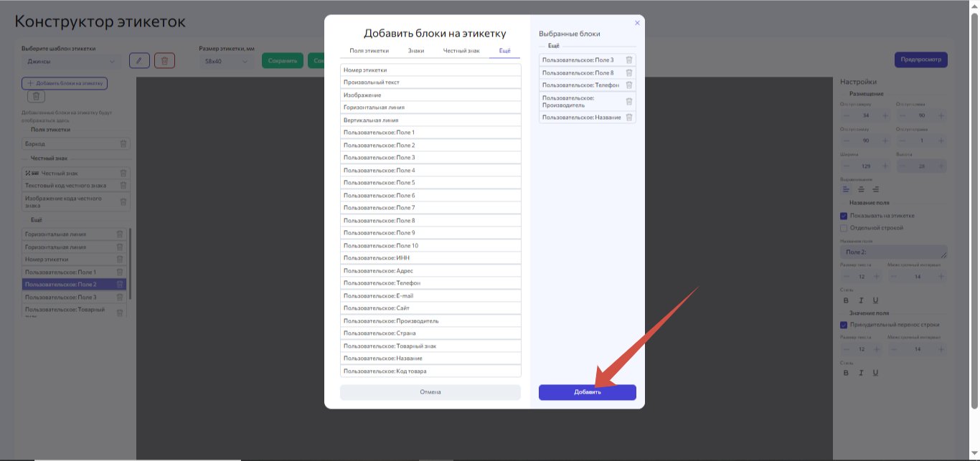Delete the Баркод field with trash icon
Image resolution: width=980 pixels, height=461 pixels.
coord(123,144)
